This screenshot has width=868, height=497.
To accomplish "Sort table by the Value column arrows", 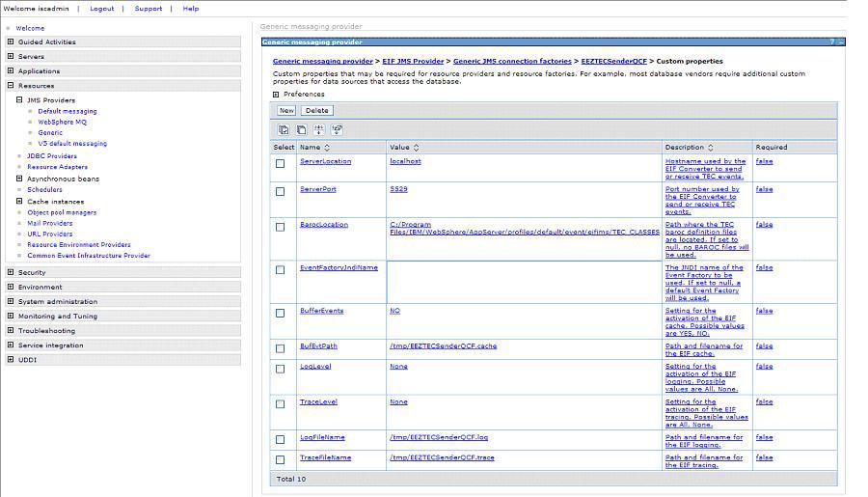I will tap(417, 148).
